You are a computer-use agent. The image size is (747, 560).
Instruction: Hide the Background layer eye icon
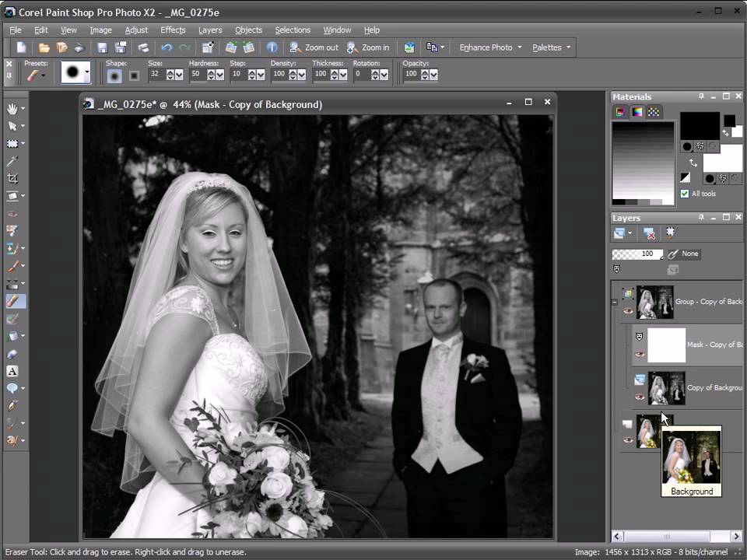point(628,439)
